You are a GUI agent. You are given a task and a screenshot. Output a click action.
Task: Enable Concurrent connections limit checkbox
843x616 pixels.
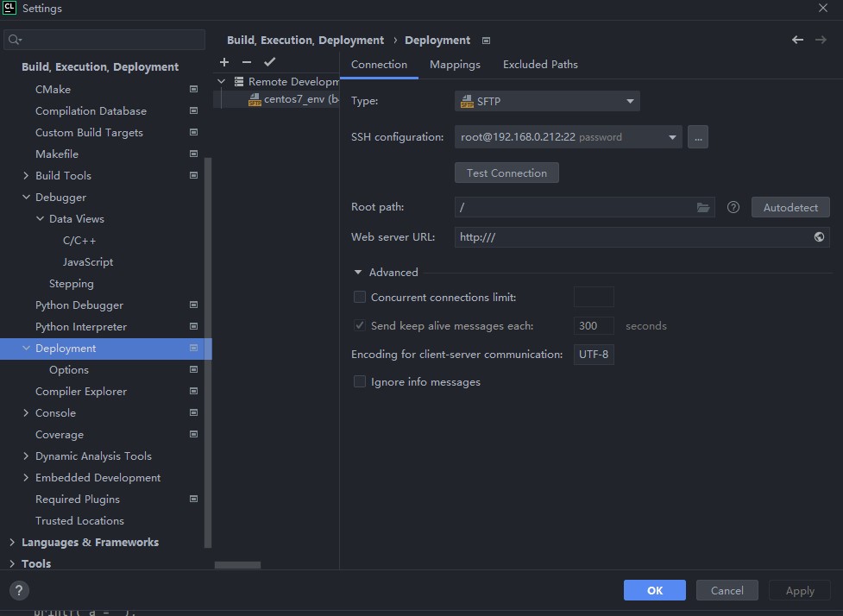360,297
